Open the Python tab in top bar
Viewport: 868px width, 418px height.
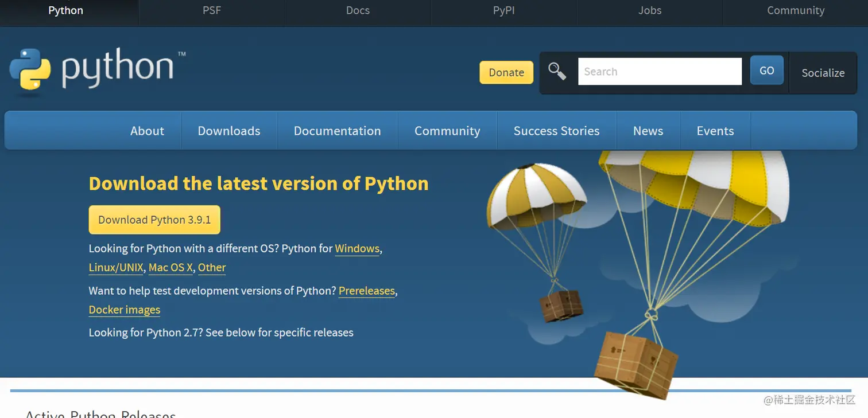point(65,10)
